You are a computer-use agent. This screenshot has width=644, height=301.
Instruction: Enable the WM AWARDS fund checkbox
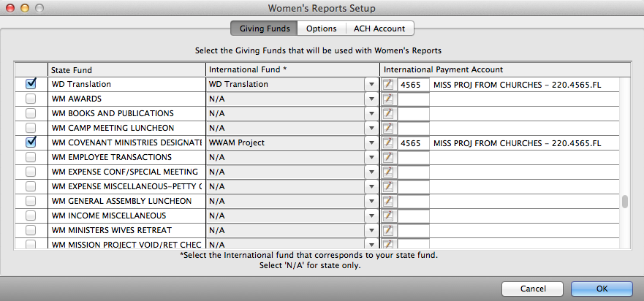(31, 99)
